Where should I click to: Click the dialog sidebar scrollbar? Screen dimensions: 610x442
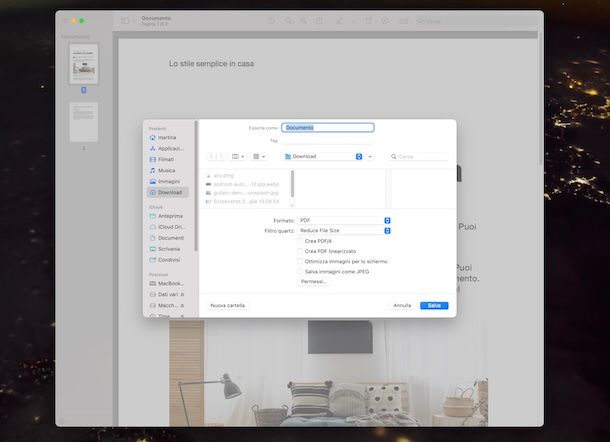(196, 186)
